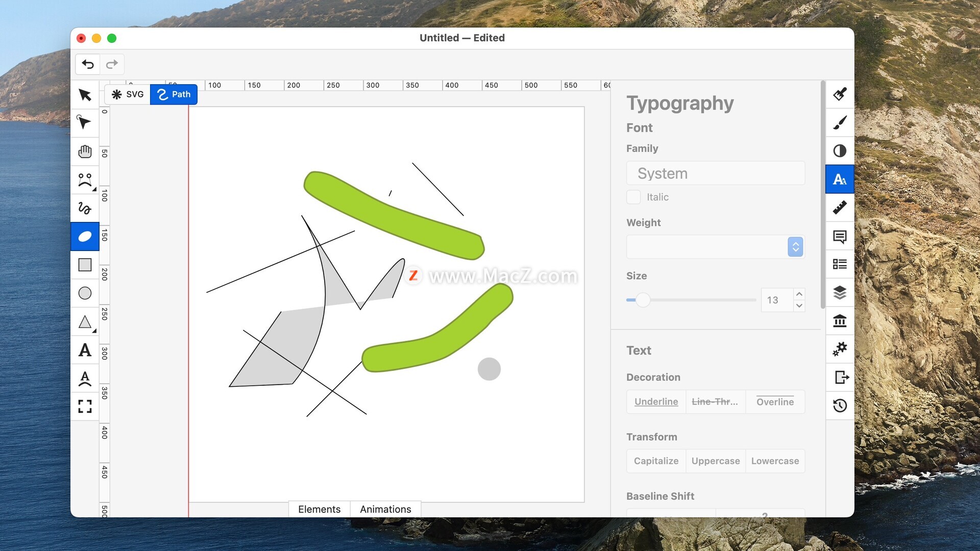Select the triangle shape tool
Image resolution: width=980 pixels, height=551 pixels.
(x=85, y=321)
